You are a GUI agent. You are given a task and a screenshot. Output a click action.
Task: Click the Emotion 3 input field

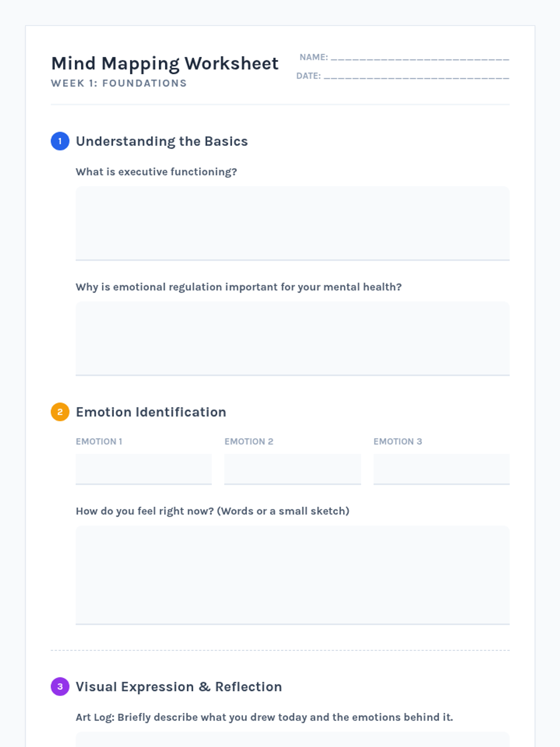(441, 469)
